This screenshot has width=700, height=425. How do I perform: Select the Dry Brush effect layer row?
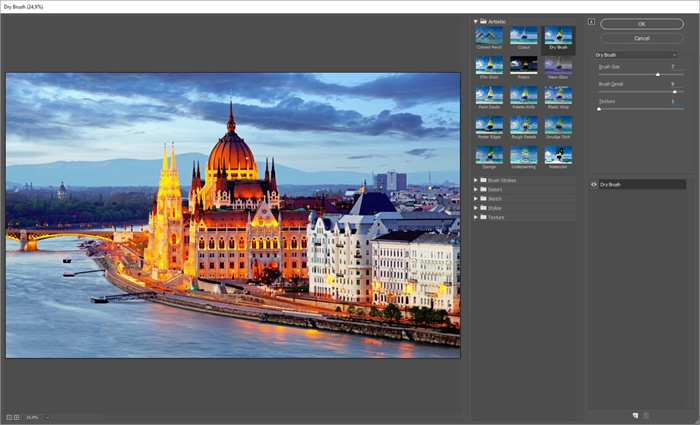pos(640,185)
